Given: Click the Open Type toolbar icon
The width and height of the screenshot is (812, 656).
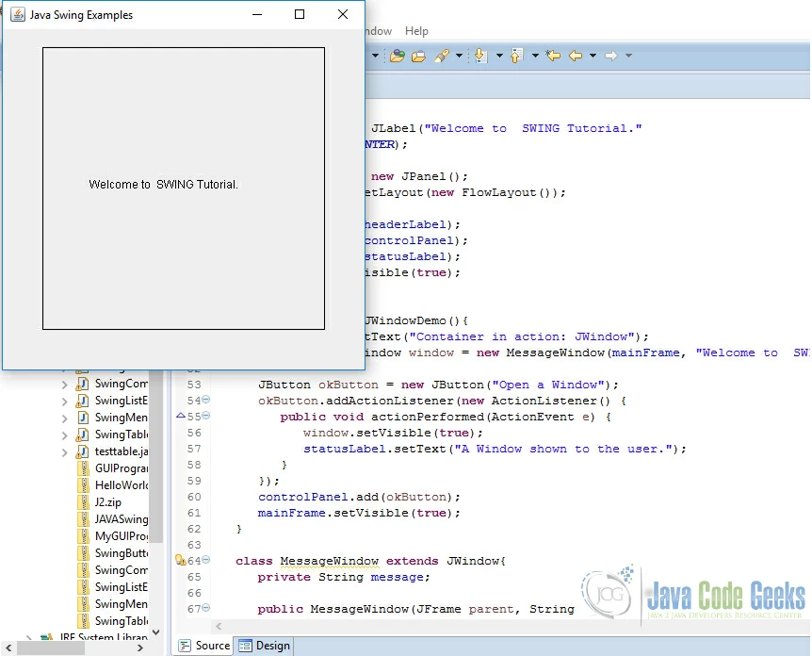Looking at the screenshot, I should (398, 56).
